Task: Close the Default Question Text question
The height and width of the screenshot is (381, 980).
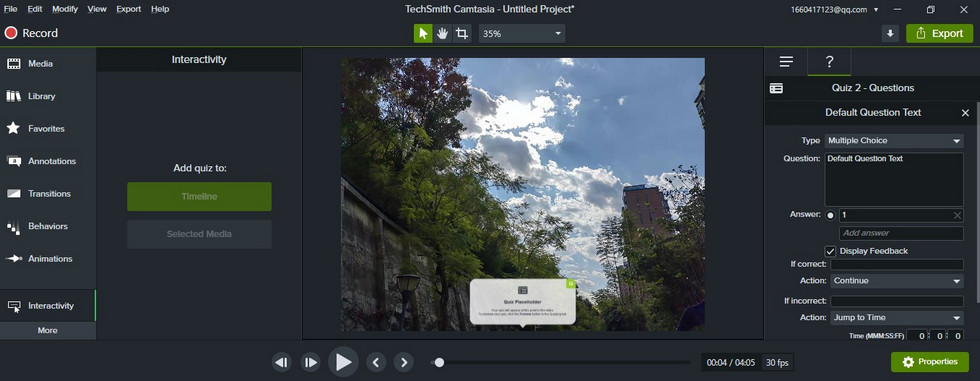Action: point(965,113)
